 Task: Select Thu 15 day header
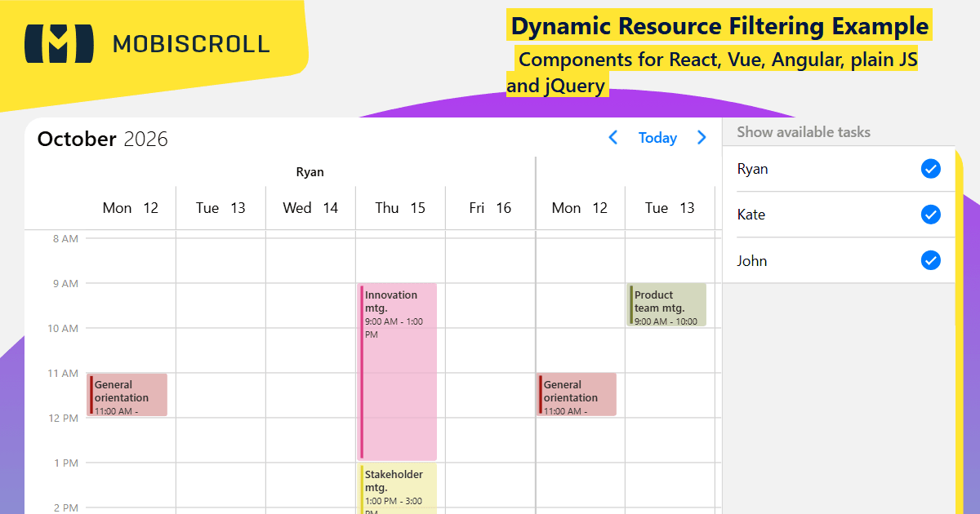click(400, 208)
